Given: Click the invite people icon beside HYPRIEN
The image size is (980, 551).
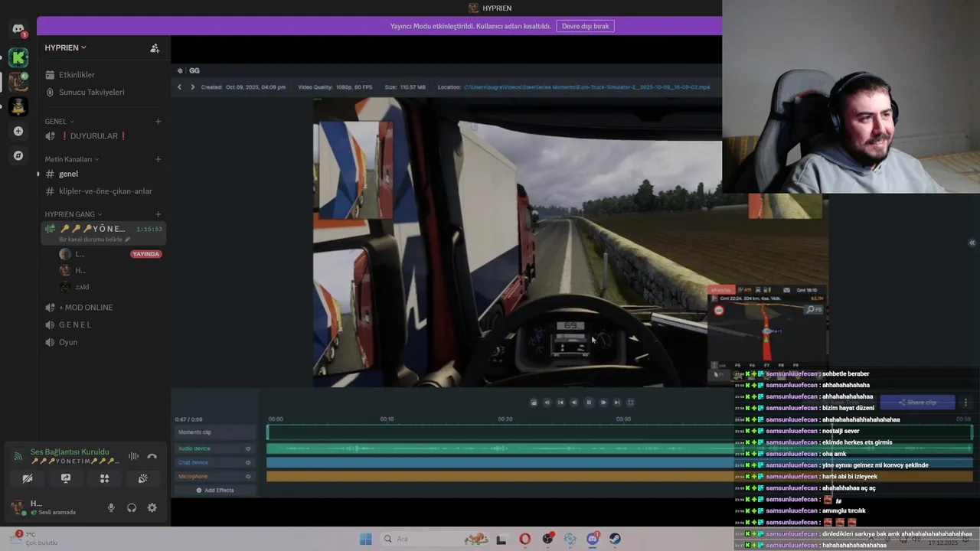Looking at the screenshot, I should [155, 47].
